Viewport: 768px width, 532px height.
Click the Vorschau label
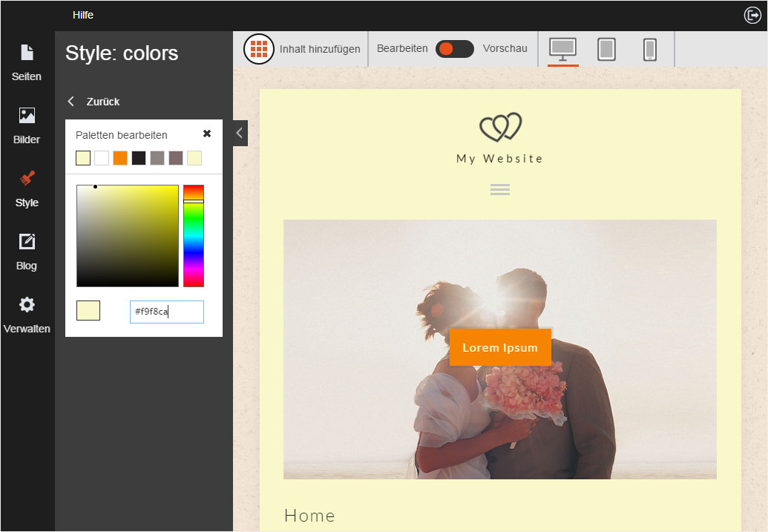(x=505, y=48)
